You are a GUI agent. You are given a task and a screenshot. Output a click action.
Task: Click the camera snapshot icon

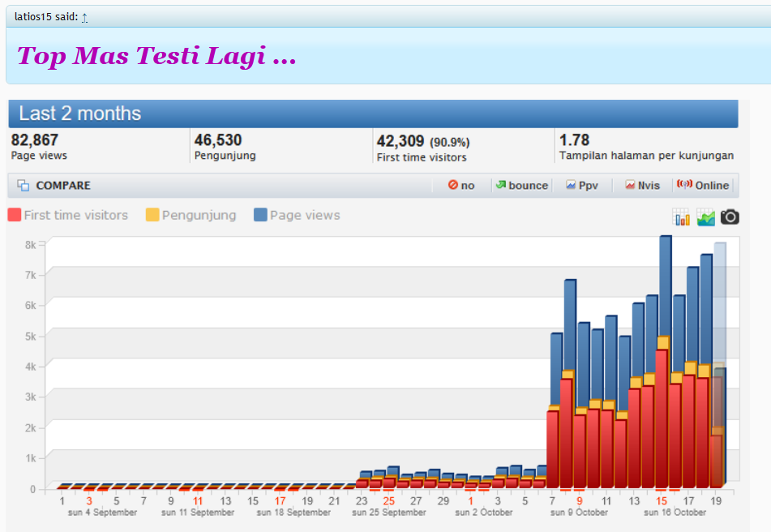coord(730,217)
